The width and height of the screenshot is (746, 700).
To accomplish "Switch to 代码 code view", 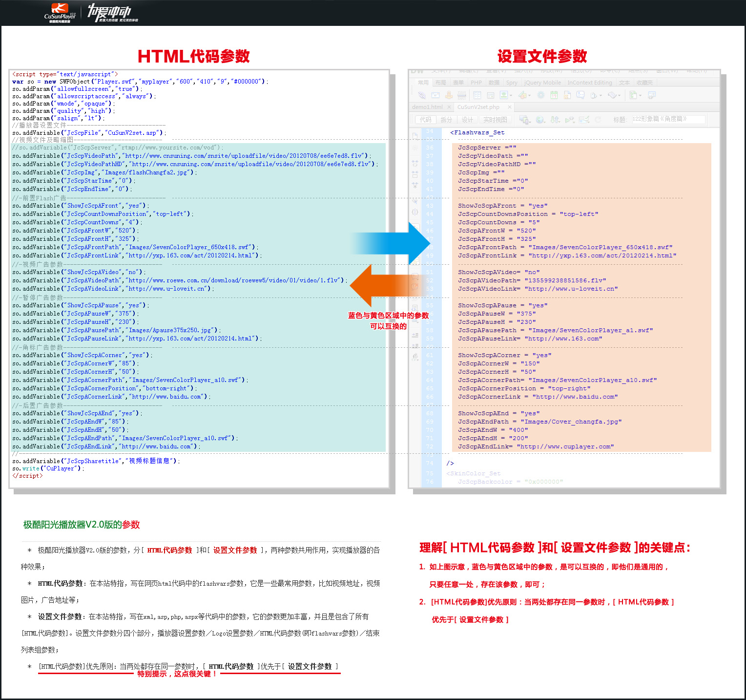I will [x=425, y=120].
